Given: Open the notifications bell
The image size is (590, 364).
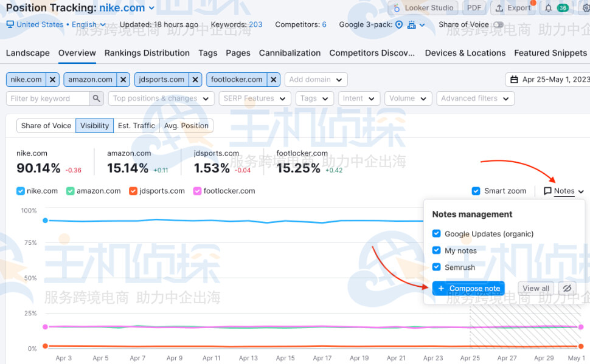Looking at the screenshot, I should tap(547, 8).
